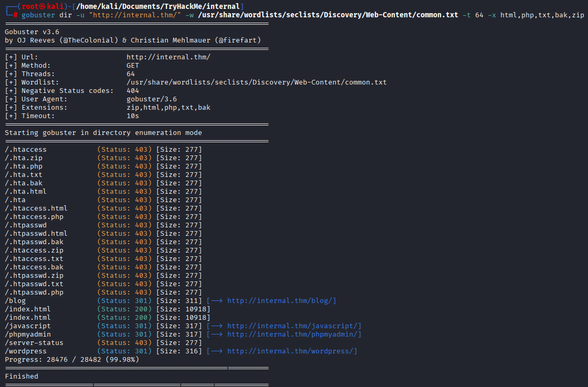
Task: Click the quoted URL "http://internal.thm/" in the command
Action: [134, 15]
